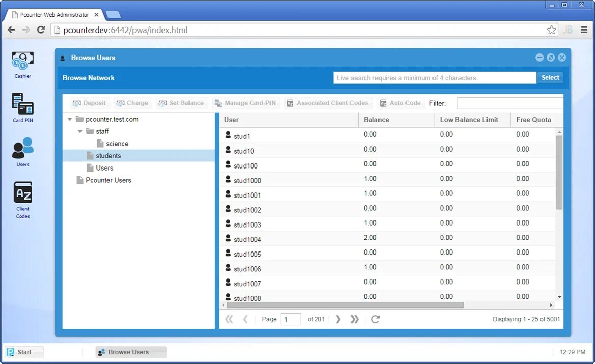This screenshot has width=595, height=364.
Task: Select the stud1 user row
Action: pyautogui.click(x=387, y=135)
